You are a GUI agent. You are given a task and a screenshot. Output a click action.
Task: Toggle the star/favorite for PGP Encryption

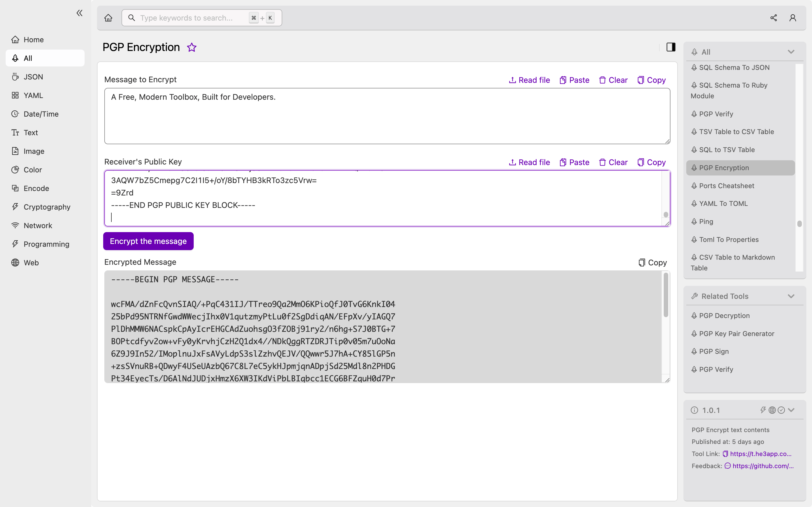coord(191,47)
